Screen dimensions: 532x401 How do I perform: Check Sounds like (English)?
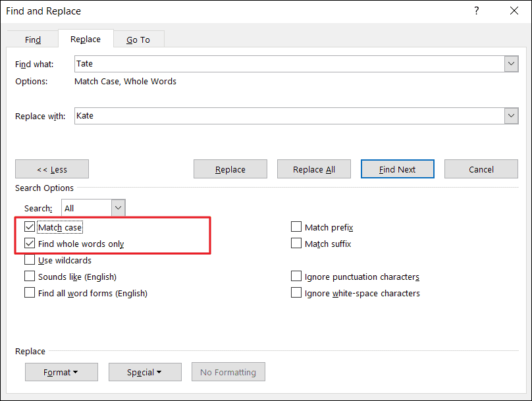tap(30, 276)
